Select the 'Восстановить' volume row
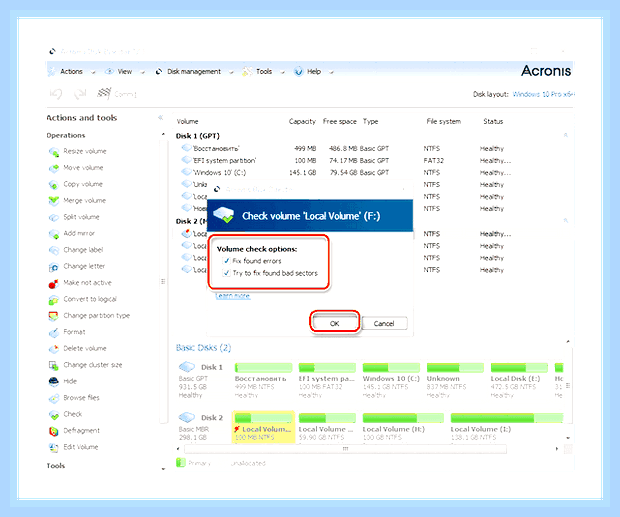620x517 pixels. point(344,149)
